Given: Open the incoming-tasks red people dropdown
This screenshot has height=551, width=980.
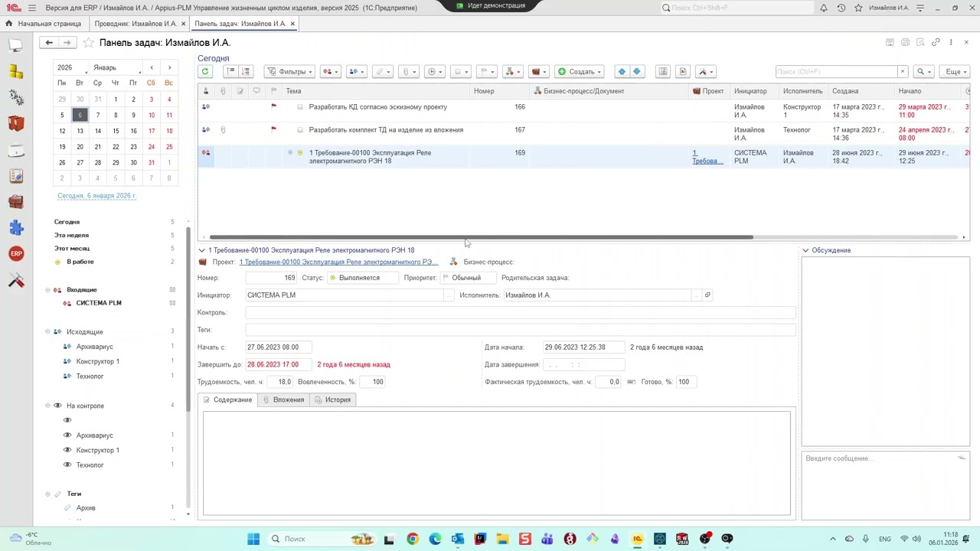Looking at the screenshot, I should tap(331, 71).
